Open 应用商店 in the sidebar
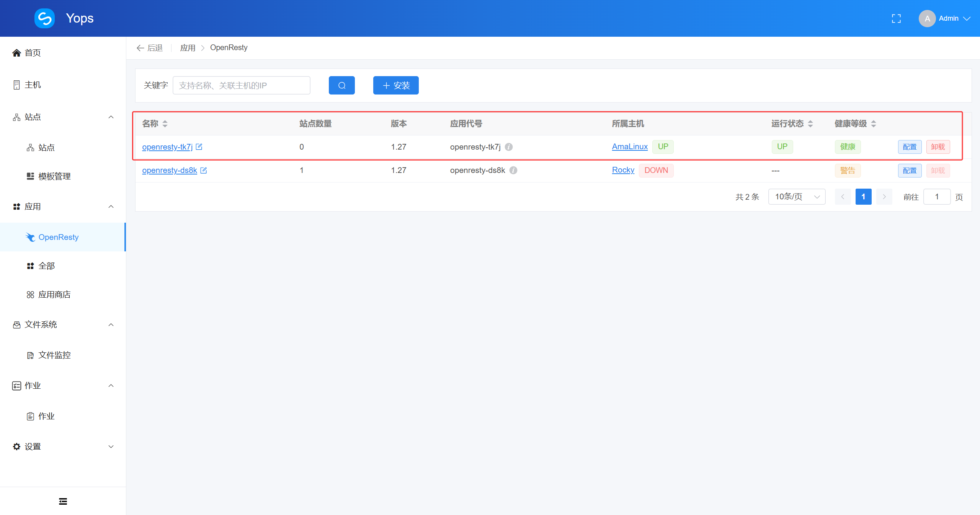980x515 pixels. tap(54, 295)
